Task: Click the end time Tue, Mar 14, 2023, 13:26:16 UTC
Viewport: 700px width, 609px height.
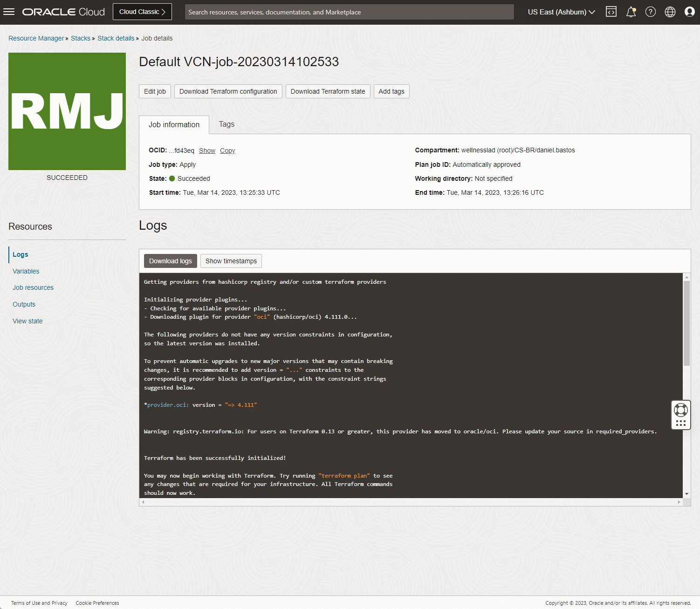Action: coord(495,192)
